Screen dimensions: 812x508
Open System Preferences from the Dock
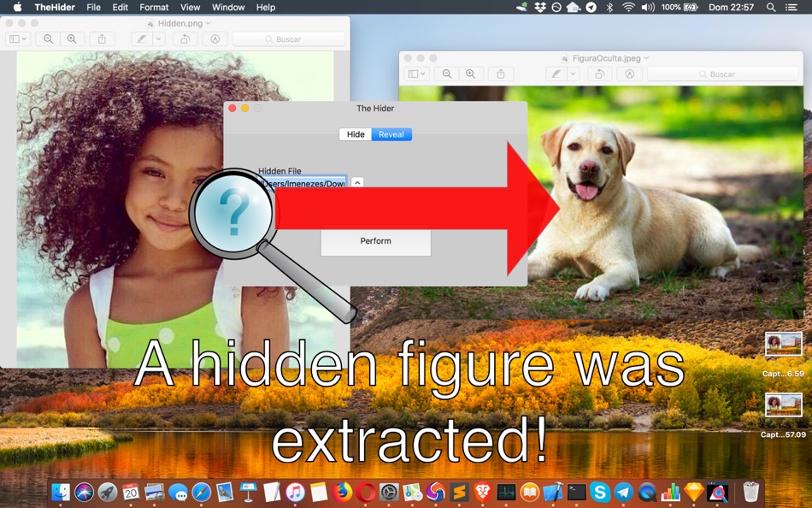pos(388,492)
